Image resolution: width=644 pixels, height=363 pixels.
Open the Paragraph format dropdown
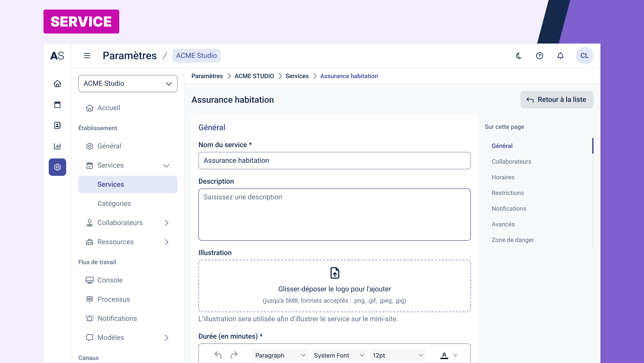pyautogui.click(x=280, y=355)
